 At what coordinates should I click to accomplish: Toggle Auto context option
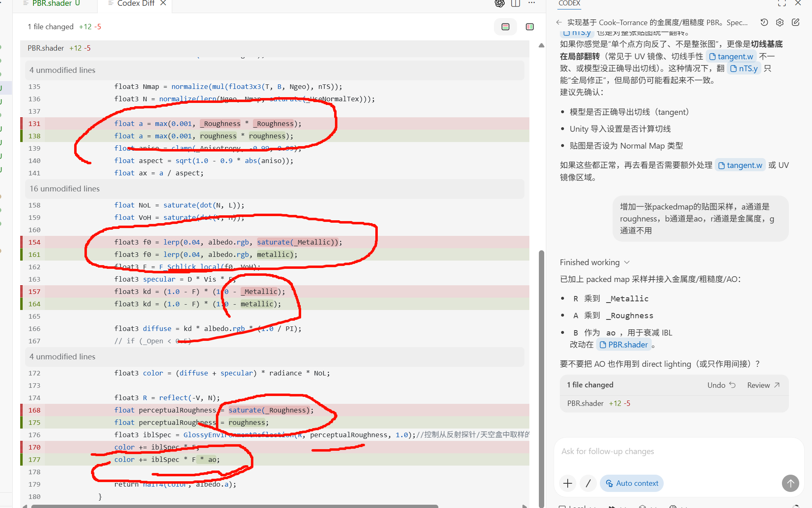[632, 483]
